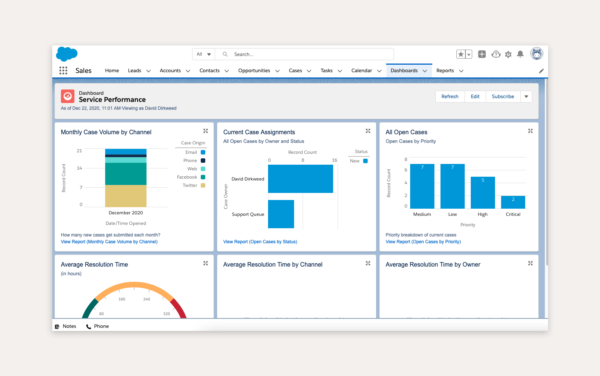Image resolution: width=600 pixels, height=376 pixels.
Task: Expand the Cases tab chevron
Action: [x=309, y=71]
